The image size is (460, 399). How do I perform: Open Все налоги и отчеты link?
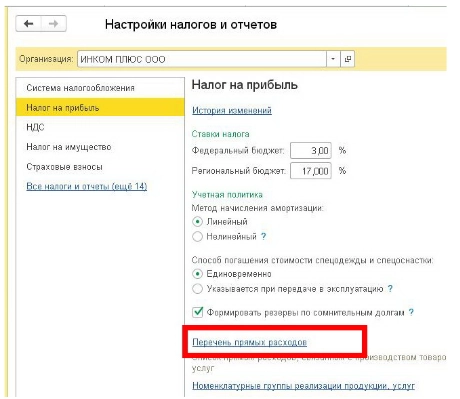87,186
